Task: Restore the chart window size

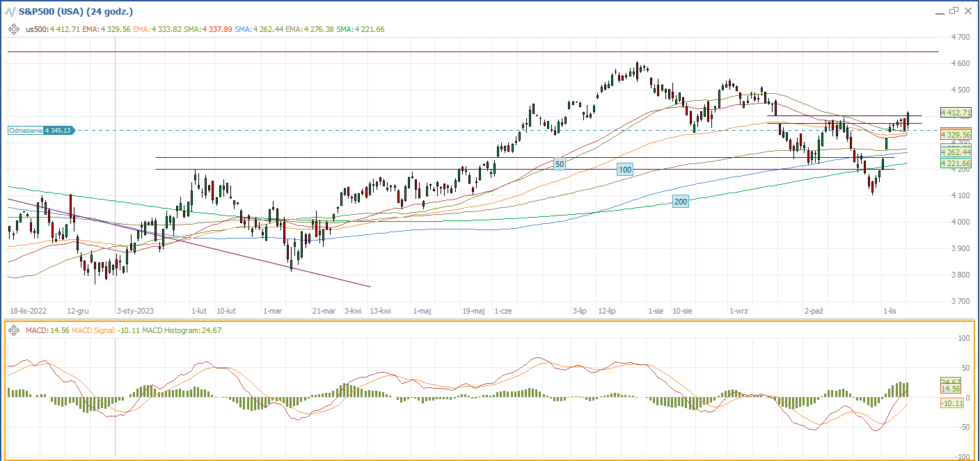Action: 954,11
